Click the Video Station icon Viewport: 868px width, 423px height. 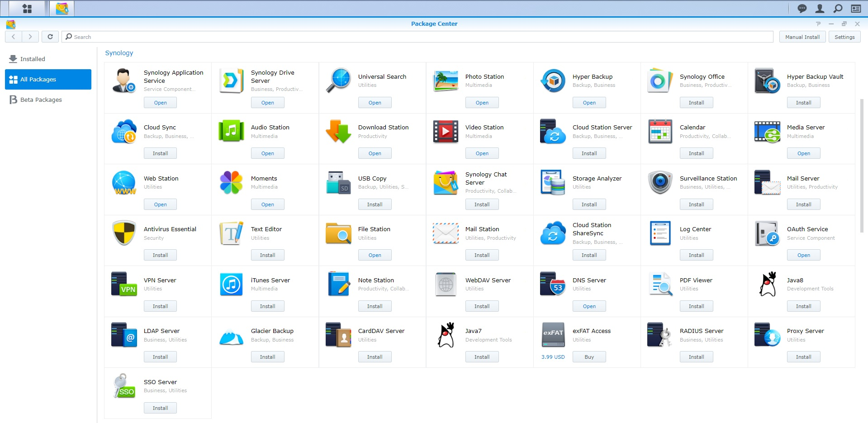click(x=446, y=131)
